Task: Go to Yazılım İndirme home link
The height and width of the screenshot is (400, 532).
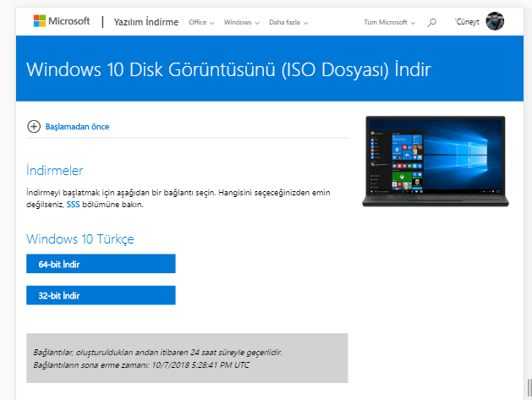Action: tap(145, 22)
